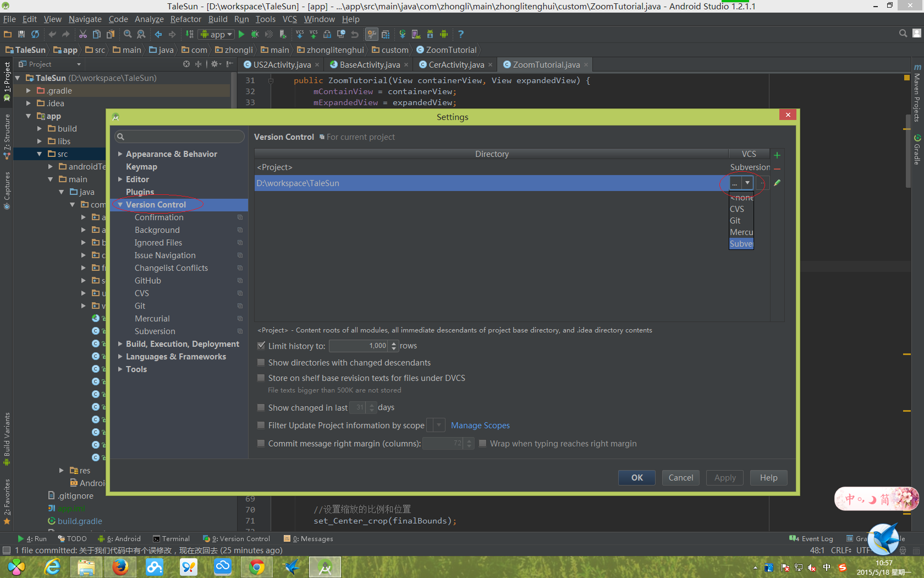Screen dimensions: 924x578
Task: Click the green Run play button
Action: point(241,34)
